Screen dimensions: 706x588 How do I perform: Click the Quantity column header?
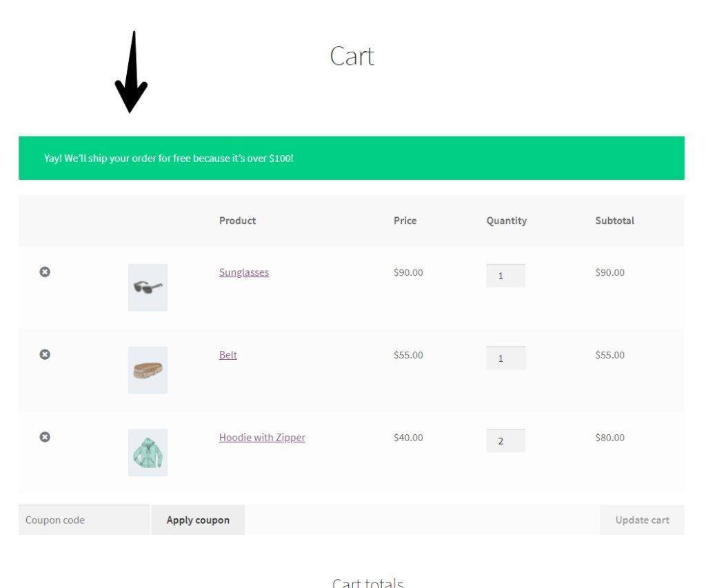click(507, 221)
